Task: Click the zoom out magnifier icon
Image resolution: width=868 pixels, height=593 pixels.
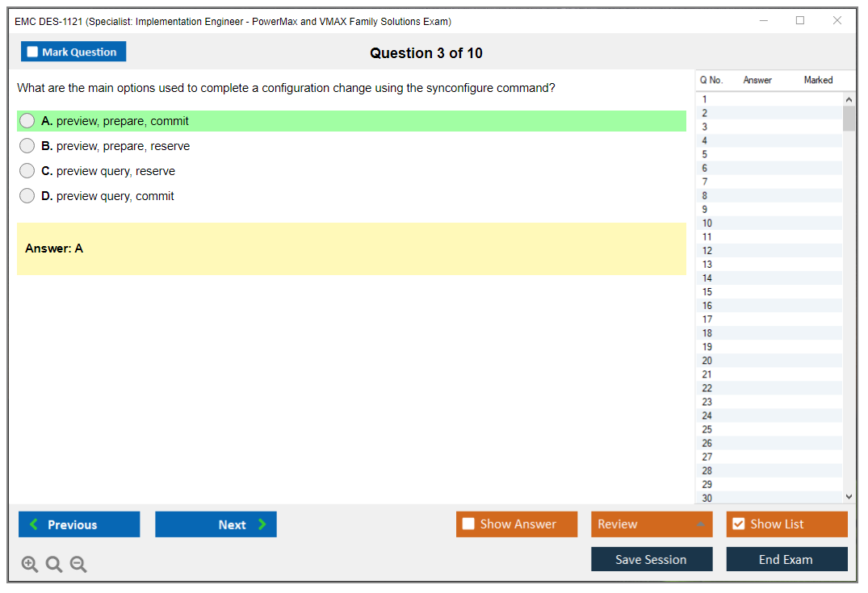Action: (78, 565)
